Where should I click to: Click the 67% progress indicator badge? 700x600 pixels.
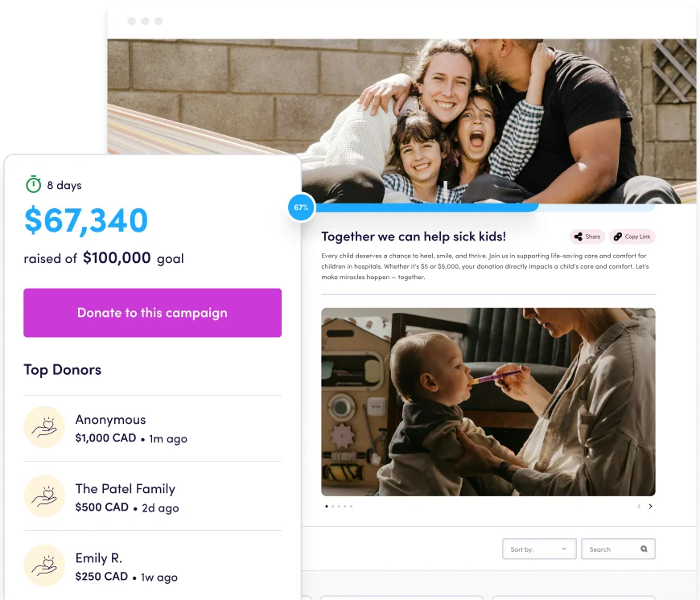302,208
